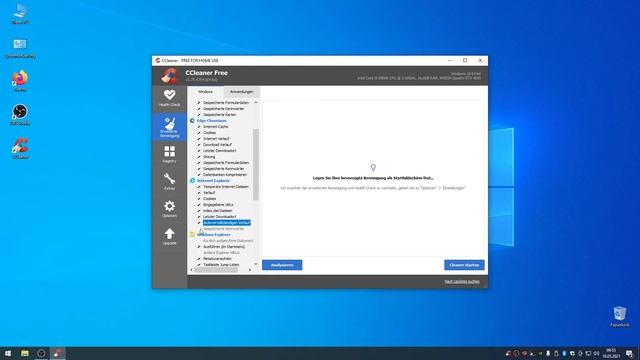Image resolution: width=640 pixels, height=360 pixels.
Task: Open File Explorer from the taskbar
Action: pyautogui.click(x=25, y=353)
